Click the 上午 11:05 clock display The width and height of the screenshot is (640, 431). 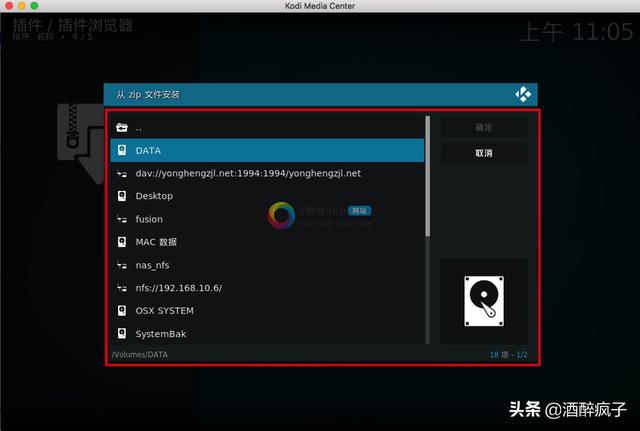[577, 32]
